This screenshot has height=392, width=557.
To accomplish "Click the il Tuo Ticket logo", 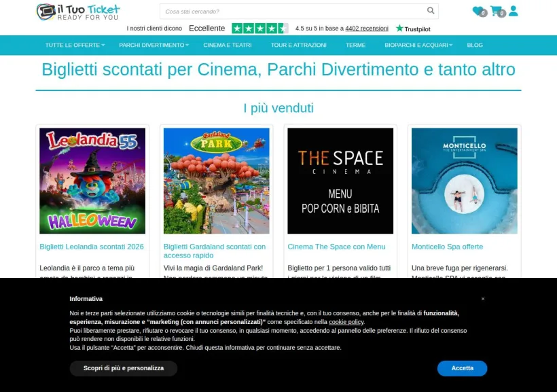I will (x=78, y=12).
